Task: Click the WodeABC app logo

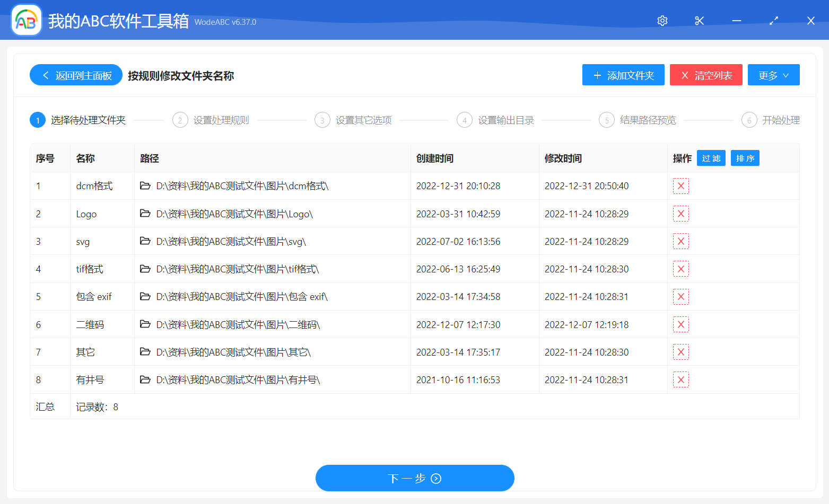Action: coord(27,21)
